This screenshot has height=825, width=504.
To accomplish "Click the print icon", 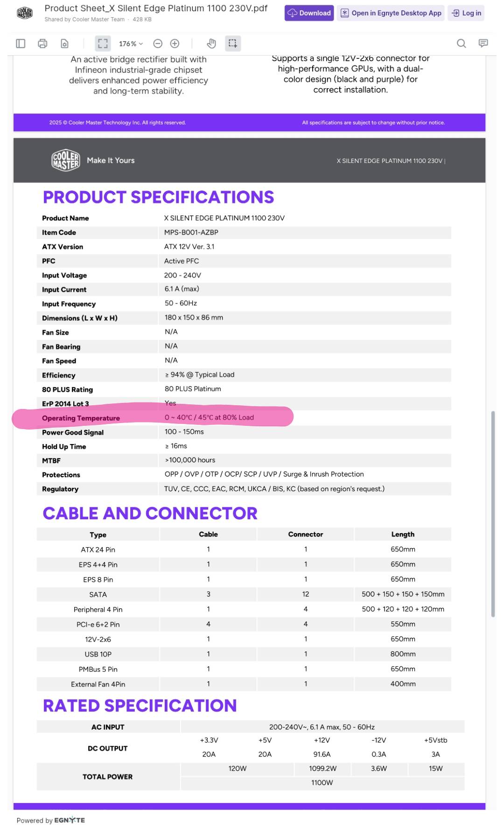I will 42,43.
